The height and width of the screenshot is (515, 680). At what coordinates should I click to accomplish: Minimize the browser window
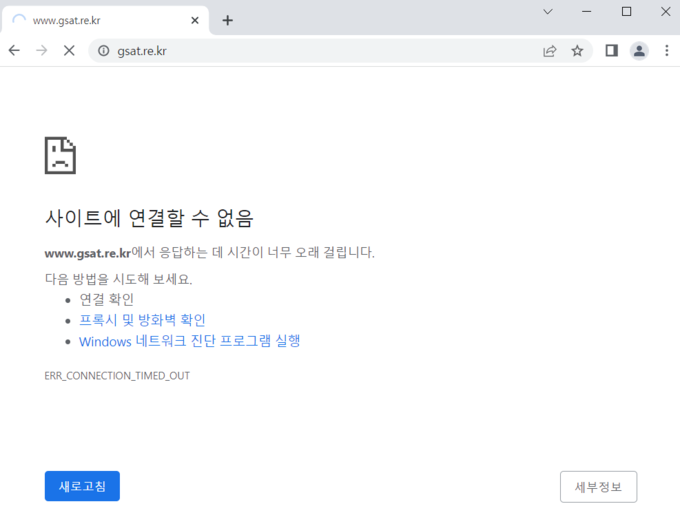tap(586, 12)
